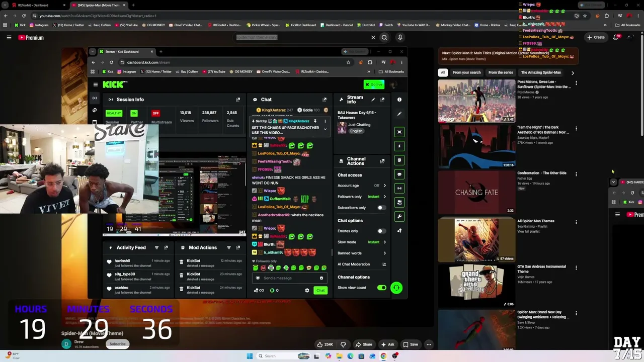Like the video with 254K likes
Image resolution: width=644 pixels, height=362 pixels.
coord(325,344)
